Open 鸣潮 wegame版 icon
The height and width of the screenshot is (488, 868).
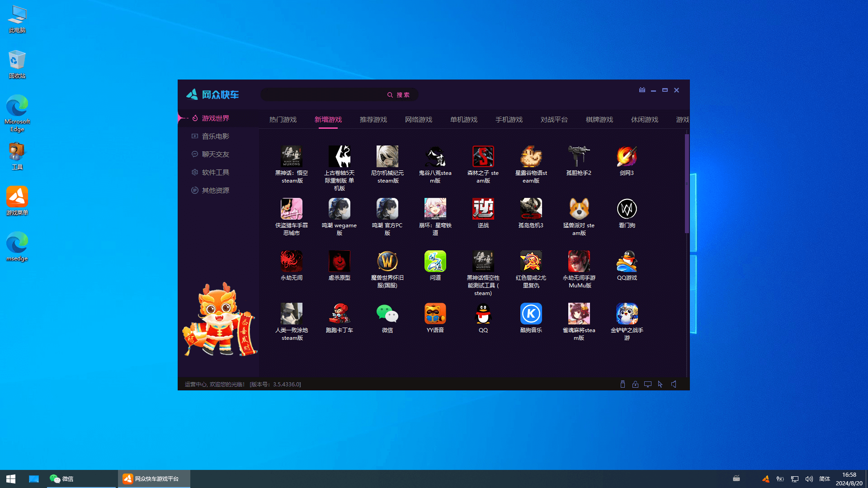click(x=340, y=209)
